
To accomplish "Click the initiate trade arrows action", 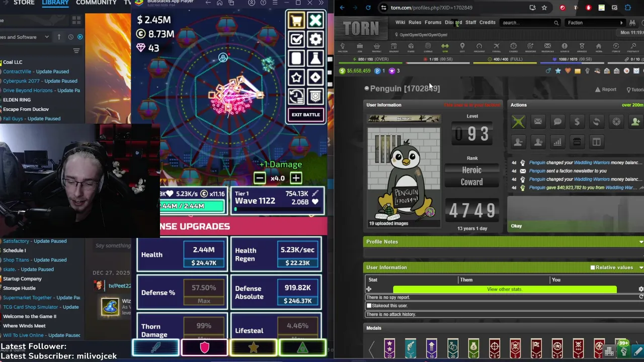I will tap(597, 121).
